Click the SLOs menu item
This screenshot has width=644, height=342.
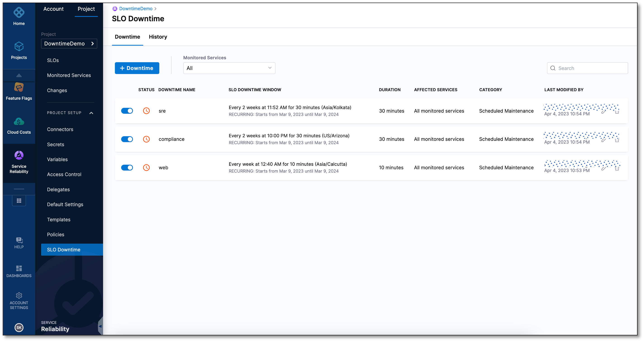coord(53,60)
